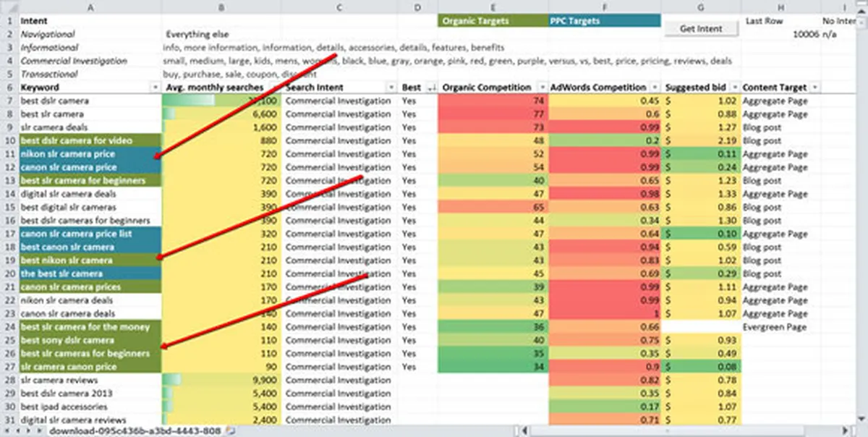Select the AdWords competition value 0.45

click(605, 101)
